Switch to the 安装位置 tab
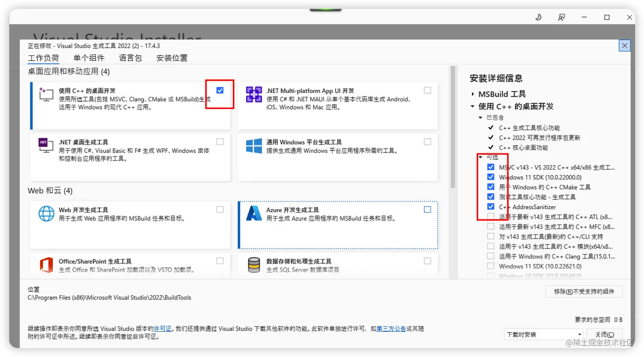Screen dimensions: 644x357 (172, 58)
